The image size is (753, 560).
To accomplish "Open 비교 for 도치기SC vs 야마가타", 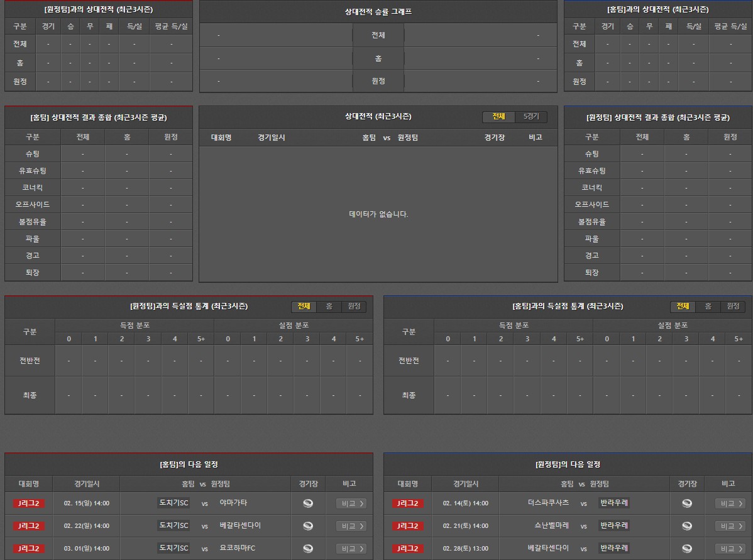I will pos(351,503).
